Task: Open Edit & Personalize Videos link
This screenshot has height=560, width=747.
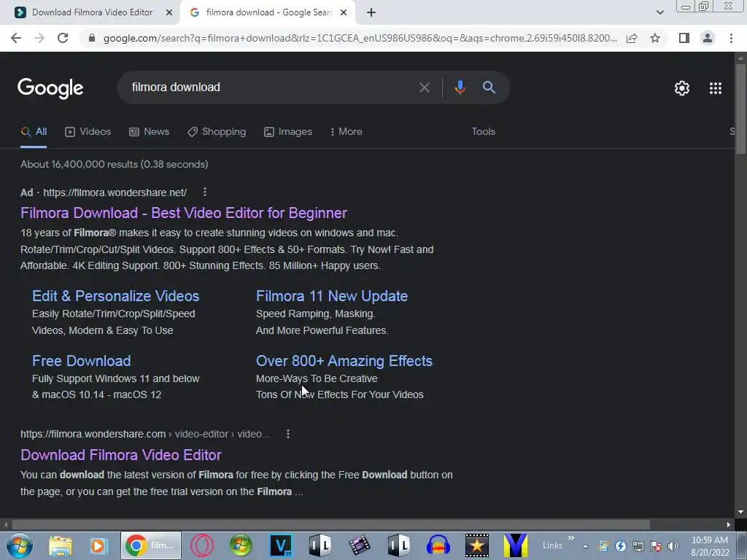Action: click(x=116, y=296)
